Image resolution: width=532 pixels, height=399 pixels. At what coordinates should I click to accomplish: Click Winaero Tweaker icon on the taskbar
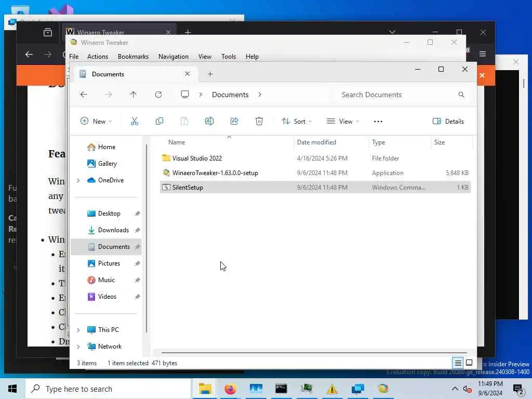click(383, 389)
